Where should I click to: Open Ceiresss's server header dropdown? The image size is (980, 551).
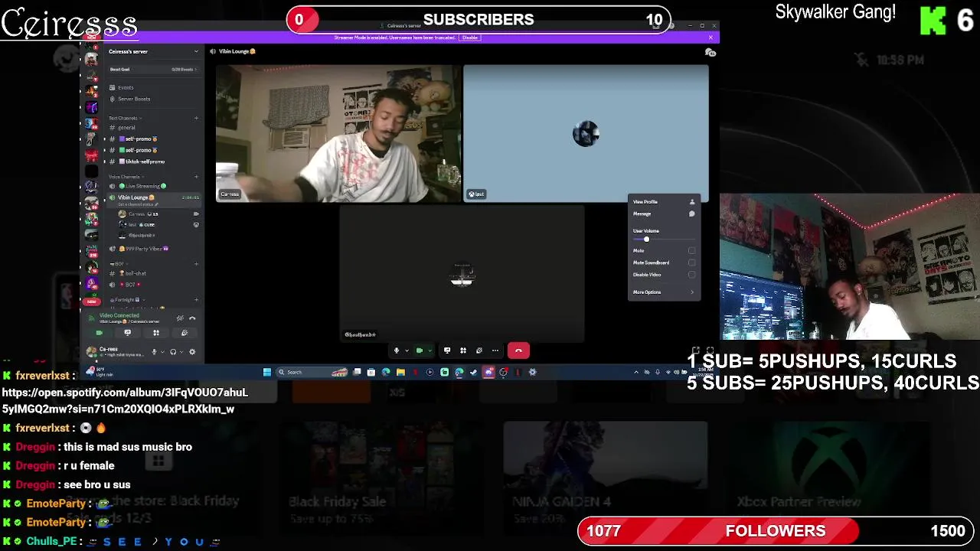(x=152, y=51)
